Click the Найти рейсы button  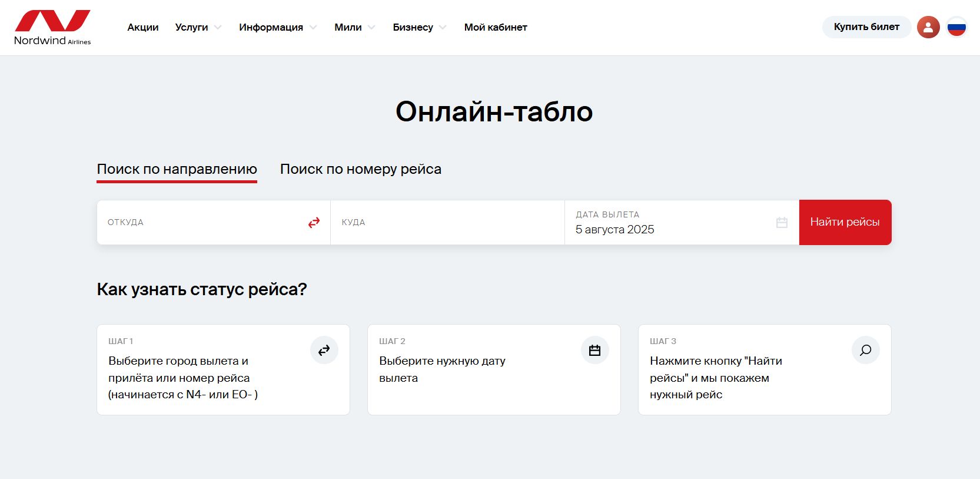[x=845, y=222]
